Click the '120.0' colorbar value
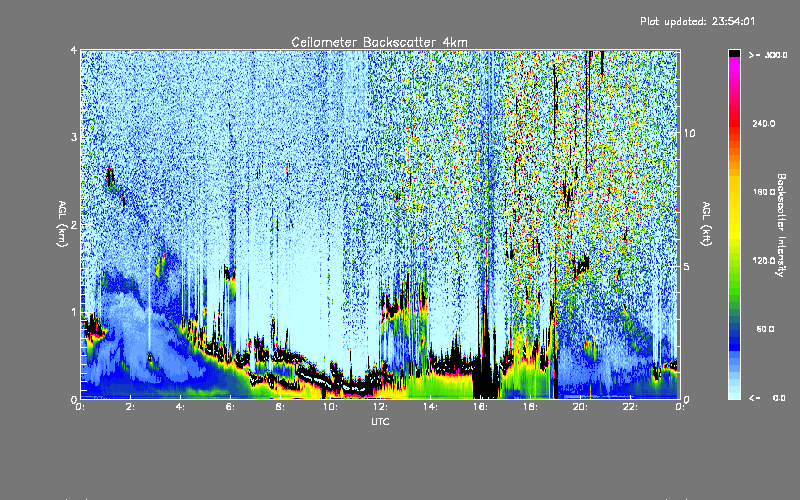 764,261
